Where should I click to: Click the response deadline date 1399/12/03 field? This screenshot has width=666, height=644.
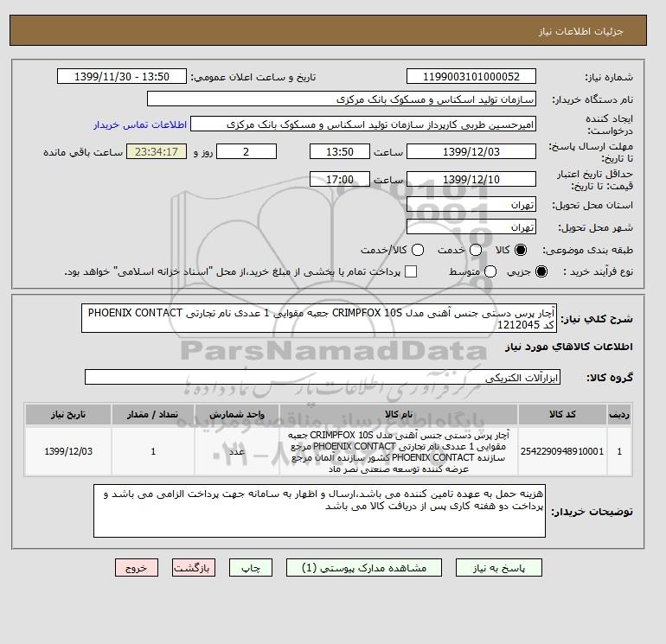pyautogui.click(x=471, y=151)
